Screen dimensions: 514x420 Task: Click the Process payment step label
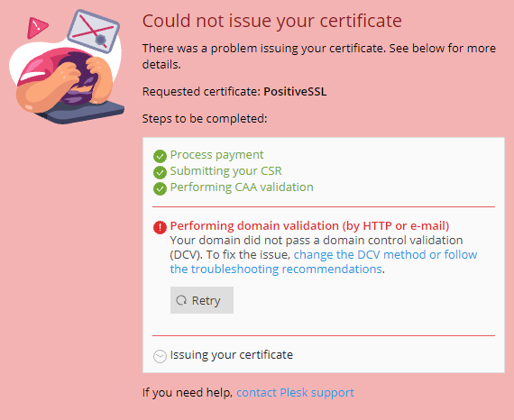[x=216, y=155]
